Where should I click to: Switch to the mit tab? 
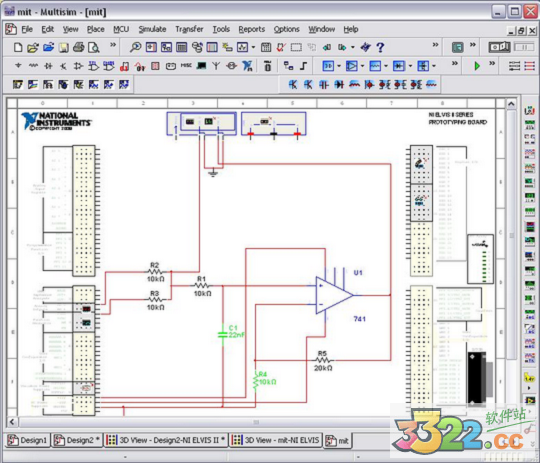[x=338, y=440]
